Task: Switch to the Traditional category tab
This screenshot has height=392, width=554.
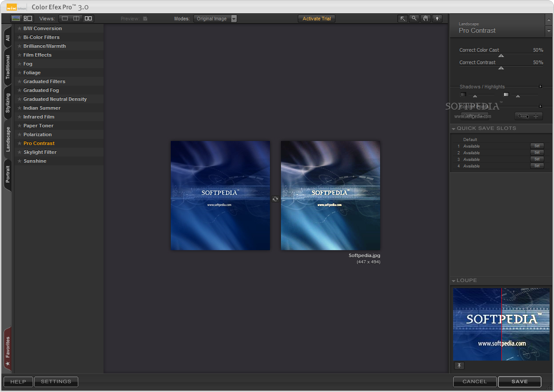Action: click(8, 67)
